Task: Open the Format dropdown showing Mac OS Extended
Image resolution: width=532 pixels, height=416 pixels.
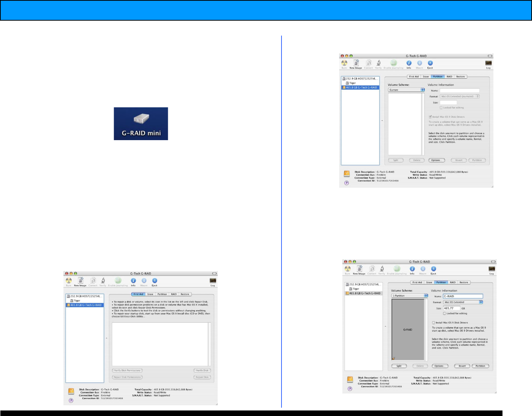Action: pos(463,302)
